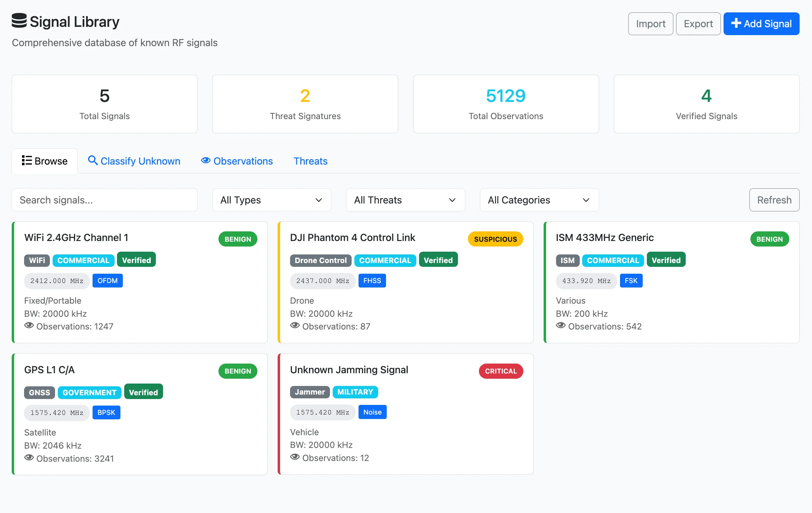Click the CRITICAL badge on Unknown Jamming Signal
The width and height of the screenshot is (812, 513).
click(x=501, y=371)
